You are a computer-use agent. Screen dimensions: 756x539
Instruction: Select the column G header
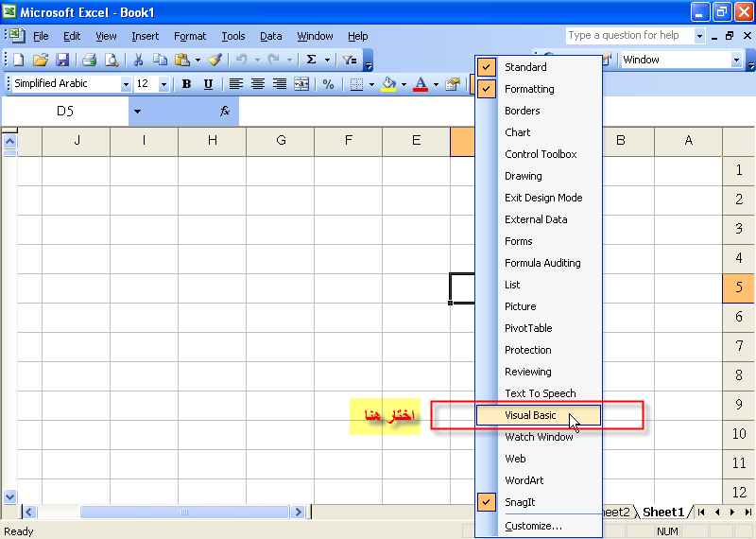[x=281, y=140]
